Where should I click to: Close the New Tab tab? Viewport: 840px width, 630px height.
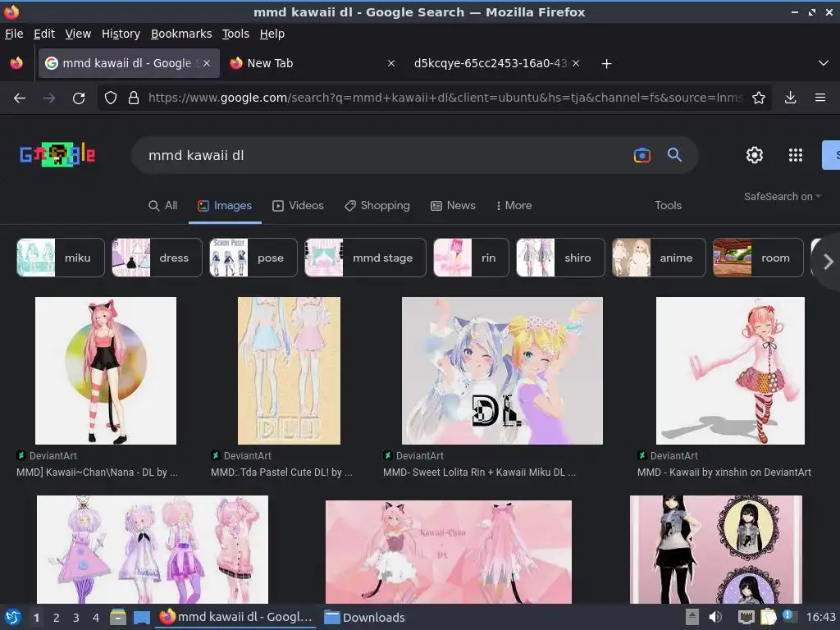(391, 63)
